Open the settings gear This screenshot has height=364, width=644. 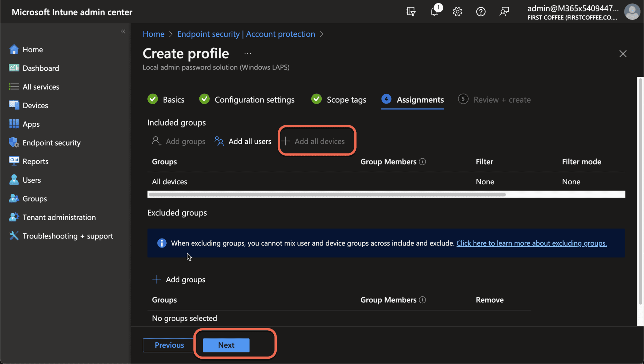[458, 12]
